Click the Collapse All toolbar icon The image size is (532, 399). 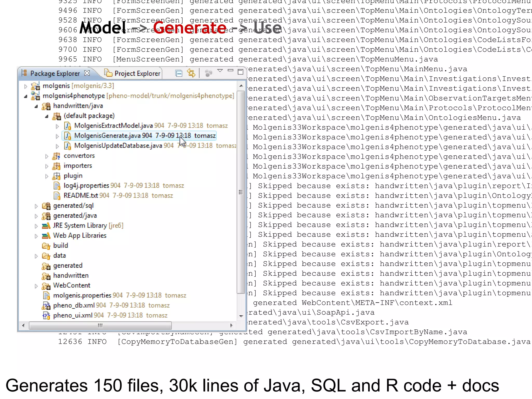[x=179, y=74]
